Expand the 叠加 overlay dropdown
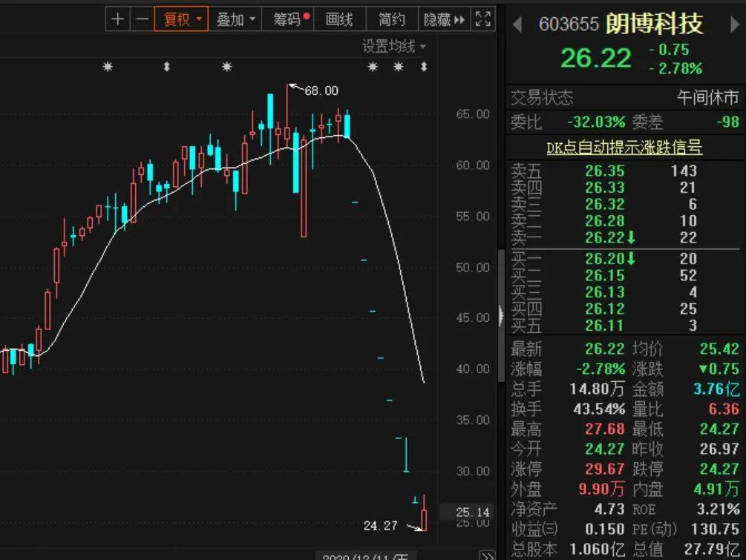The height and width of the screenshot is (560, 746). pyautogui.click(x=235, y=19)
